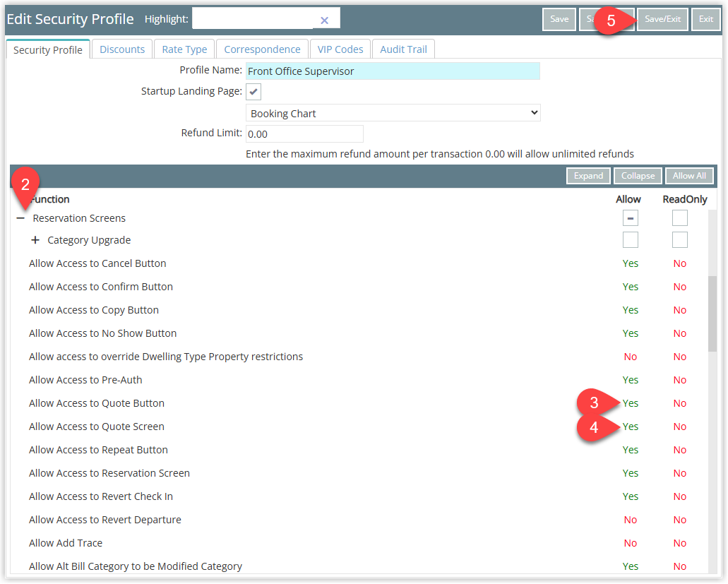
Task: Select 'Reservation Screens' tree label
Action: pyautogui.click(x=79, y=218)
